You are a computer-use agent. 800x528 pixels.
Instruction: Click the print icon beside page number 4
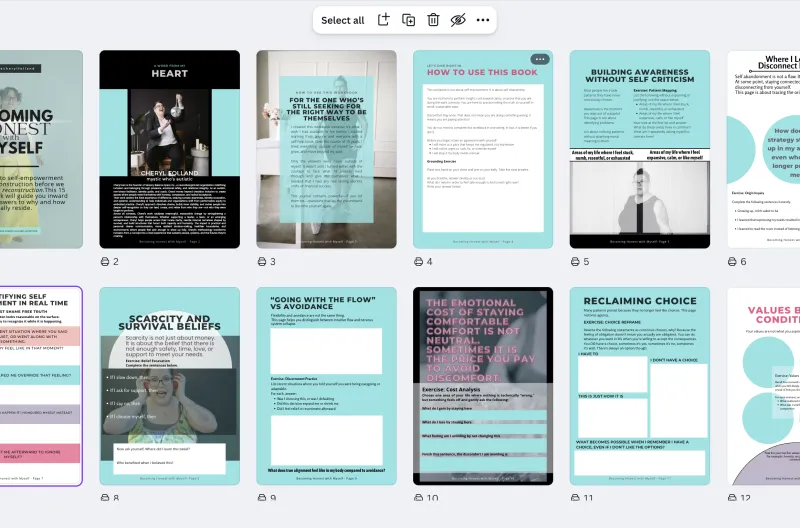pos(418,262)
